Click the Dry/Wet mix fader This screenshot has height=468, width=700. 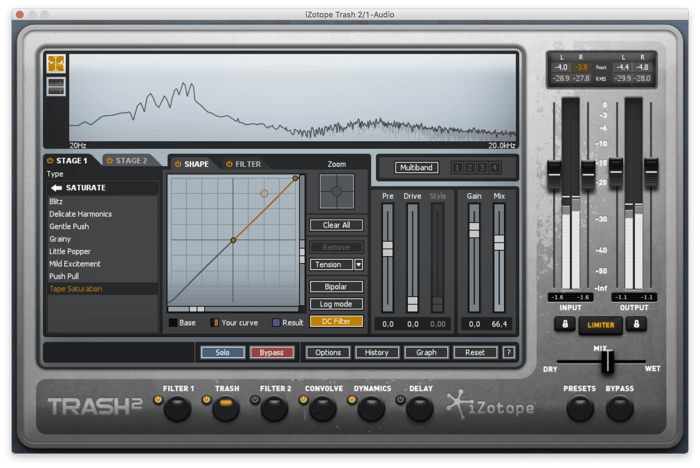[x=608, y=361]
